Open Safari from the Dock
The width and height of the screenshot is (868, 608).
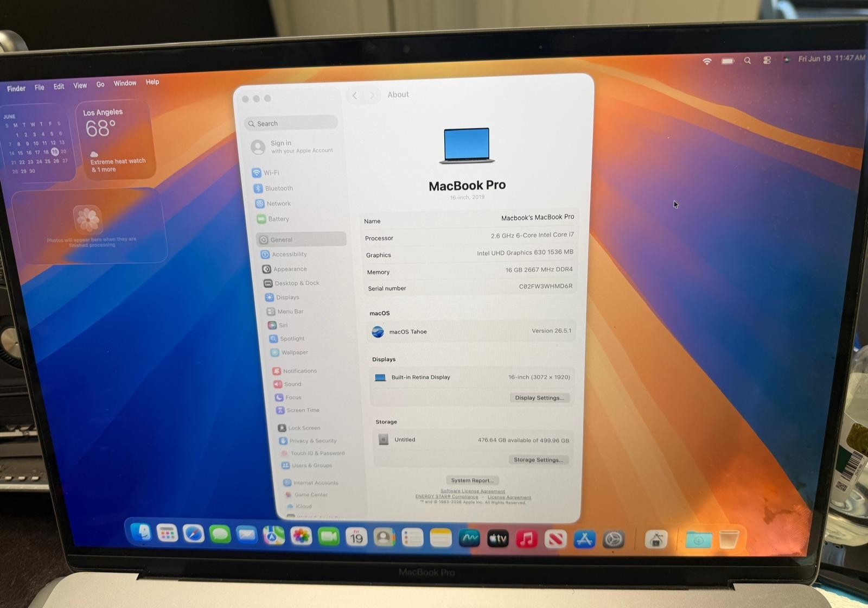193,535
